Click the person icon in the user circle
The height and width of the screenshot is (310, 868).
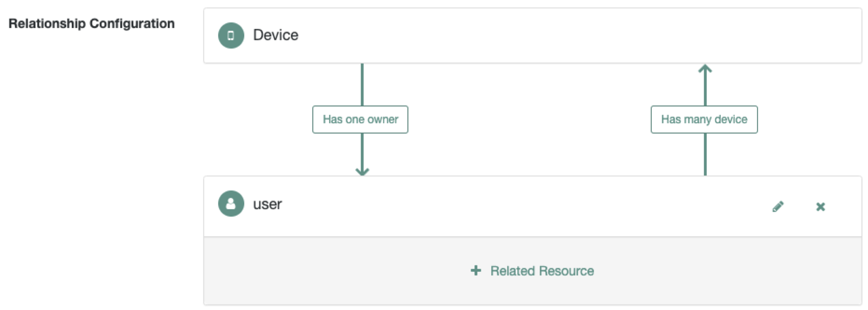pos(231,204)
